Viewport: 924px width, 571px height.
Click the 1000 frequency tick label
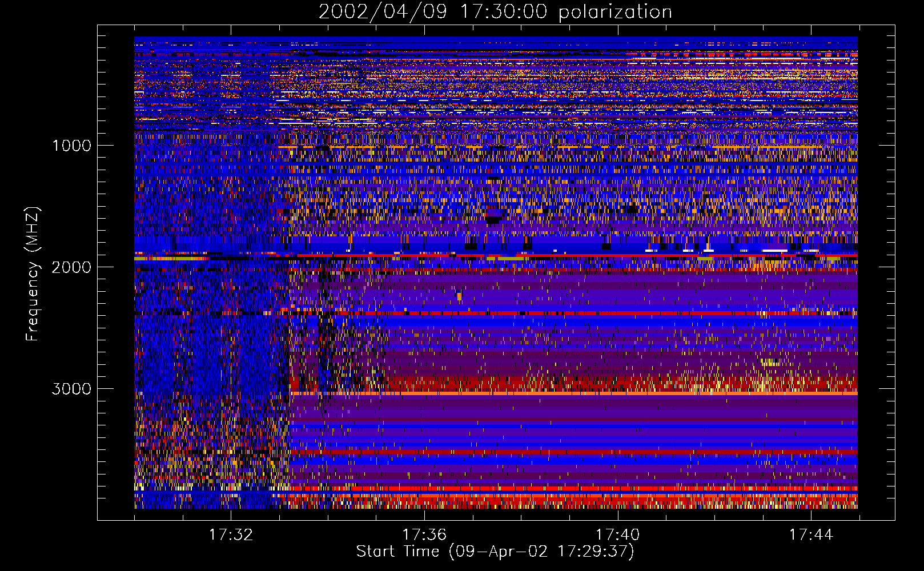[x=72, y=146]
